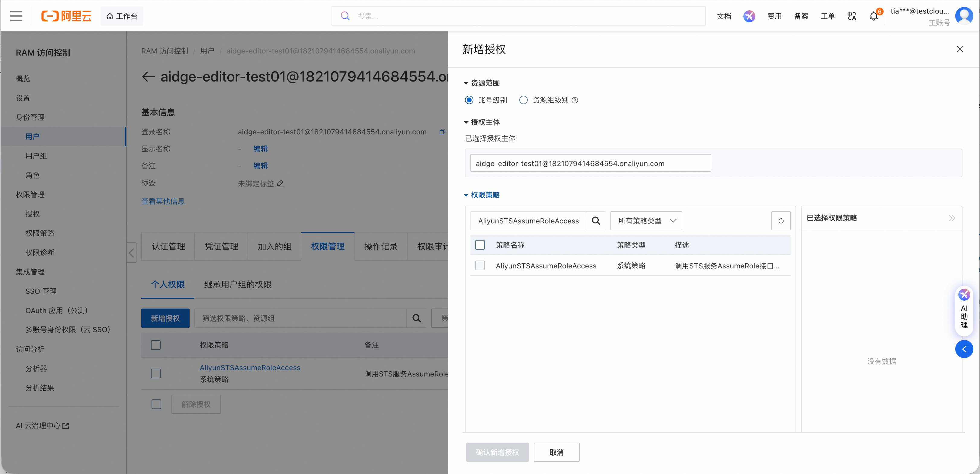Viewport: 980px width, 474px height.
Task: Check the checkbox beside 解除授权
Action: pos(156,404)
